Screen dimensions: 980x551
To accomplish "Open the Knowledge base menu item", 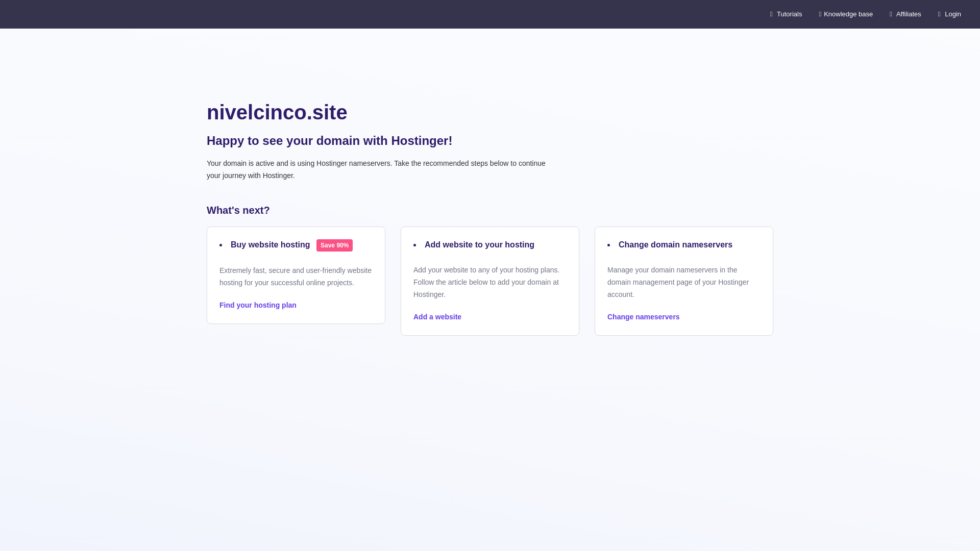I will (x=846, y=14).
